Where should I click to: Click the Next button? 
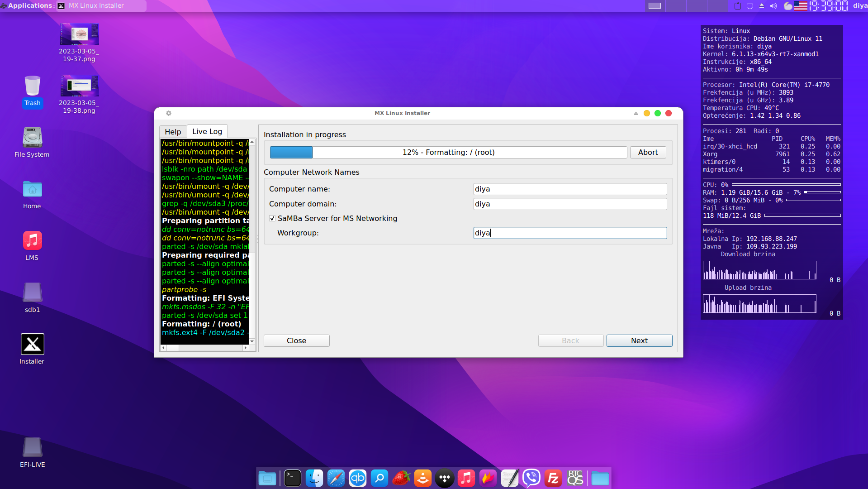tap(639, 340)
